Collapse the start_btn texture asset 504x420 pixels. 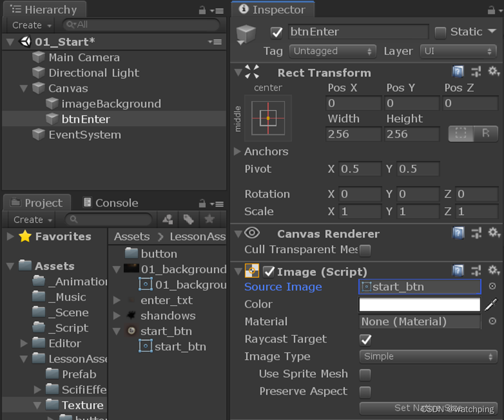click(117, 331)
